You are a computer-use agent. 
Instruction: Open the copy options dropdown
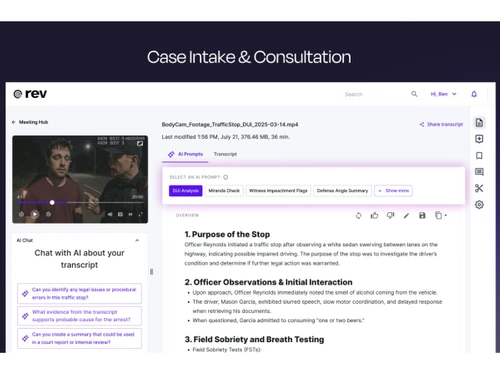coord(441,216)
